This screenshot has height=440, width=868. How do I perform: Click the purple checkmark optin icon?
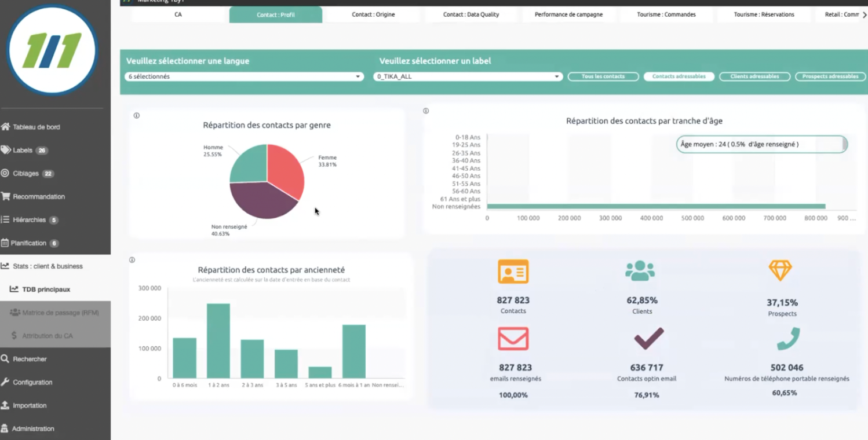(x=649, y=339)
